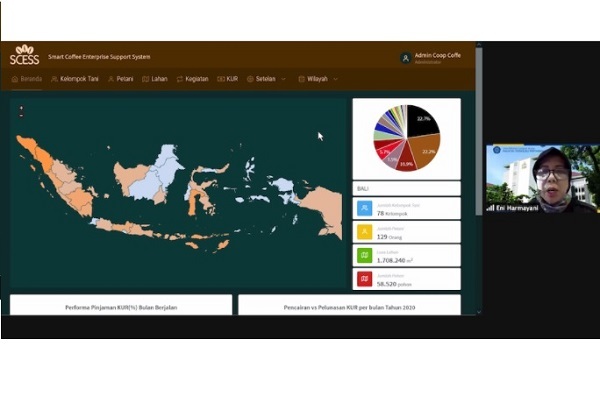Click the yellow Jumlah Petani person icon
This screenshot has height=396, width=600.
[x=364, y=232]
